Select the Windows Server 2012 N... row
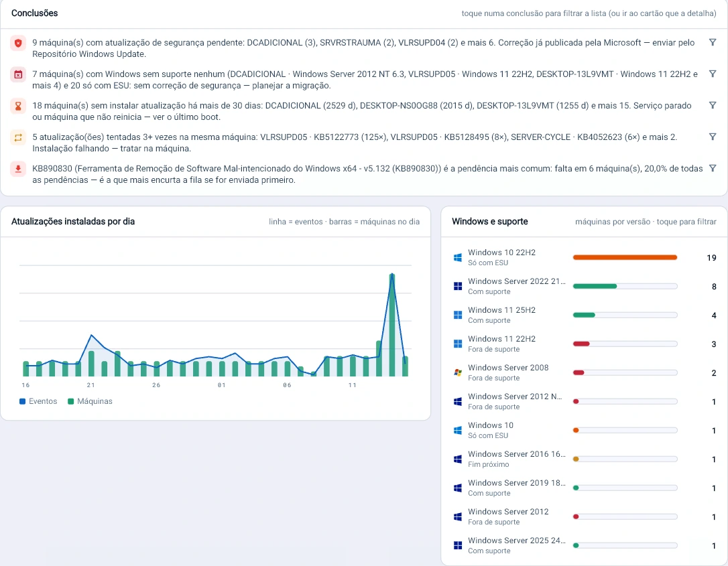 (x=585, y=401)
